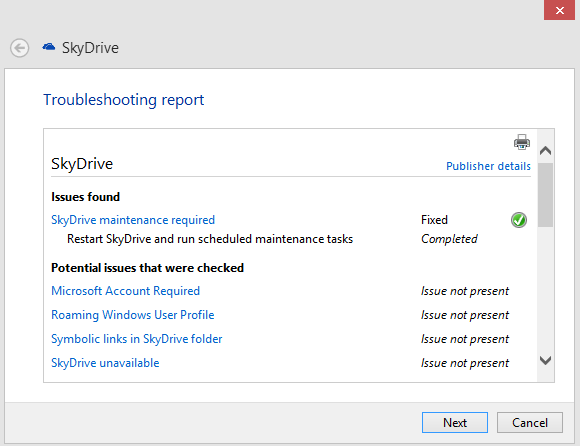
Task: Click the 'Completed' status text
Action: [x=449, y=239]
